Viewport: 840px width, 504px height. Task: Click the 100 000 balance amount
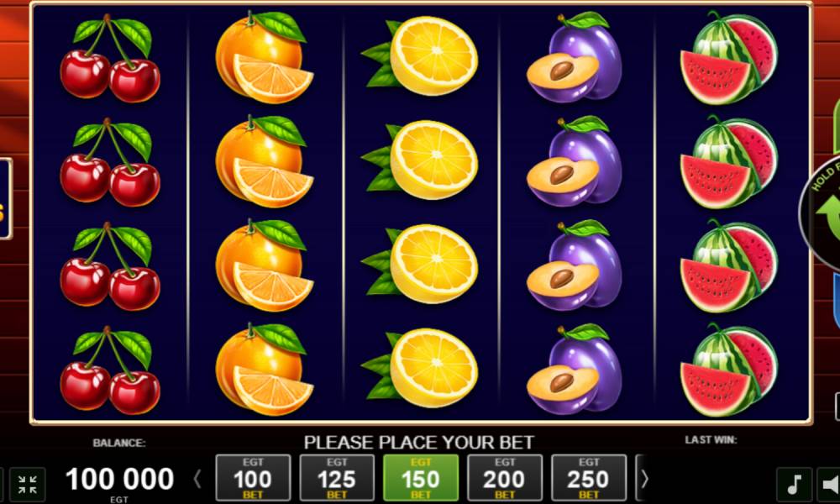point(119,478)
